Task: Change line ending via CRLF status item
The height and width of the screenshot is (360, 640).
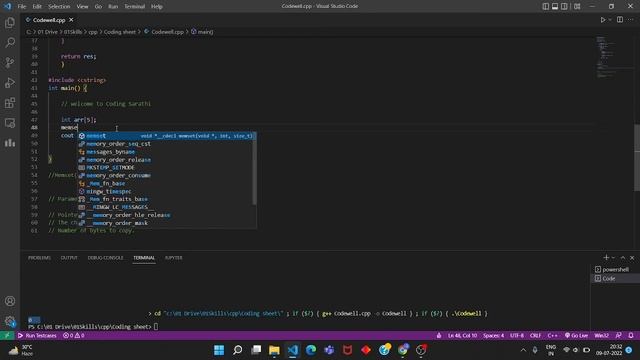Action: (x=535, y=336)
